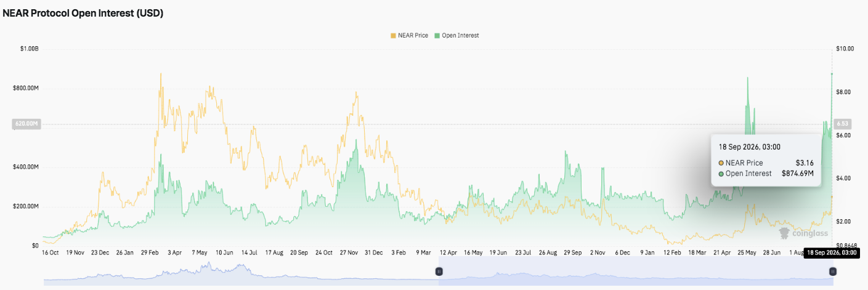Toggle the NEAR Price legend series
The width and height of the screenshot is (868, 290).
pos(410,35)
